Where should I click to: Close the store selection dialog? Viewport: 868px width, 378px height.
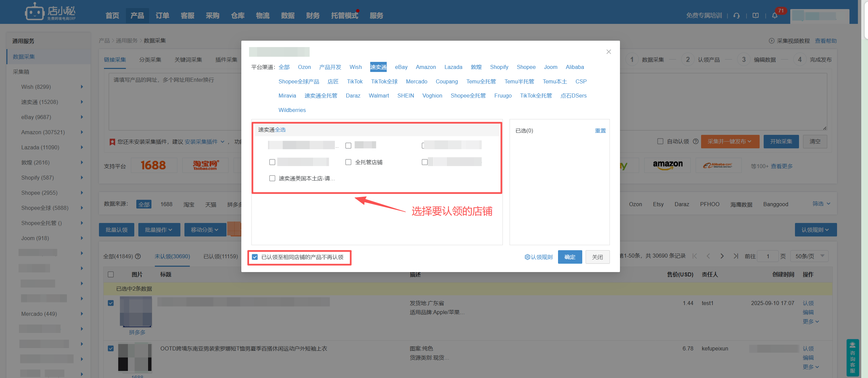(x=609, y=52)
